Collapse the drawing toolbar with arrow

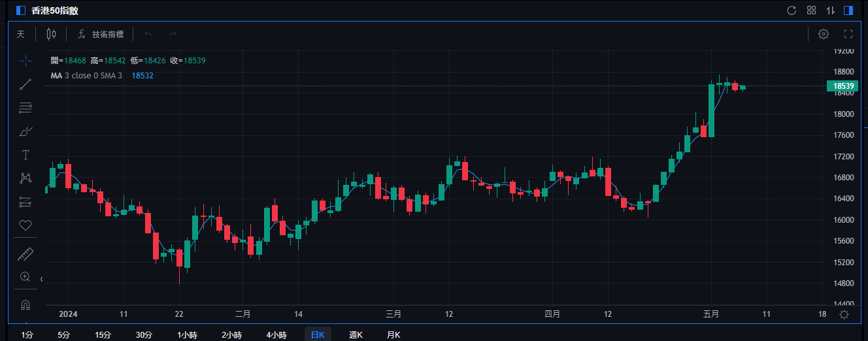(x=42, y=279)
